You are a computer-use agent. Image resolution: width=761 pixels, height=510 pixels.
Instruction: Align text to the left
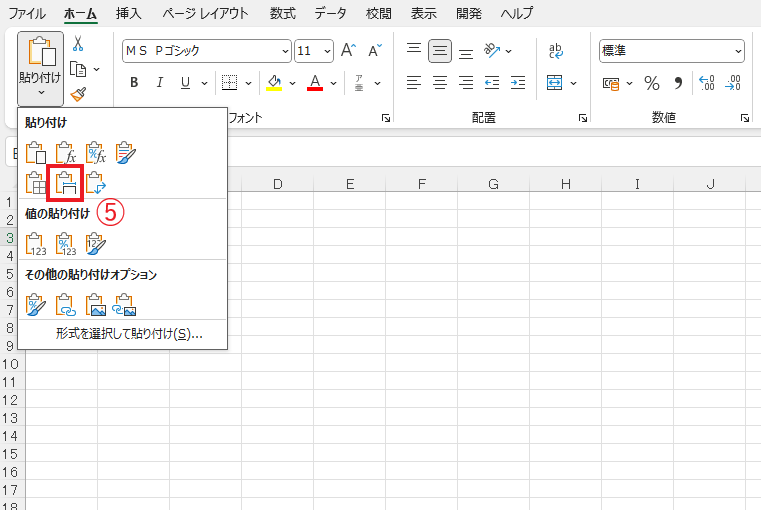point(414,82)
